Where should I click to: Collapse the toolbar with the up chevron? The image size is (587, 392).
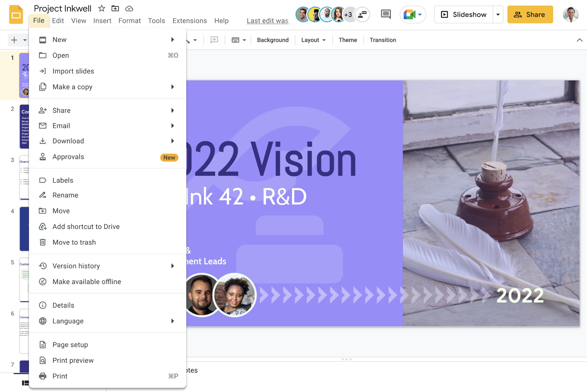pyautogui.click(x=579, y=40)
